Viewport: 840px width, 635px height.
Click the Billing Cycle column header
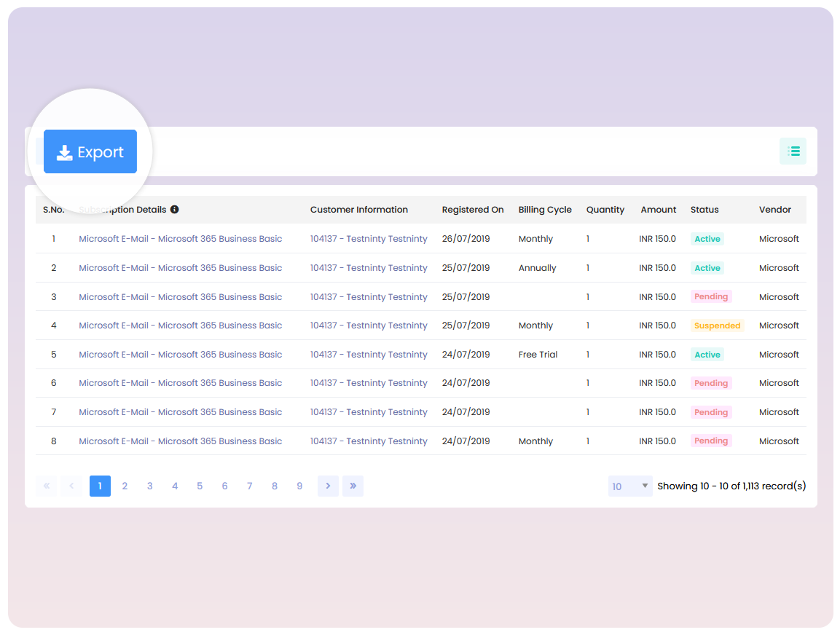tap(545, 210)
